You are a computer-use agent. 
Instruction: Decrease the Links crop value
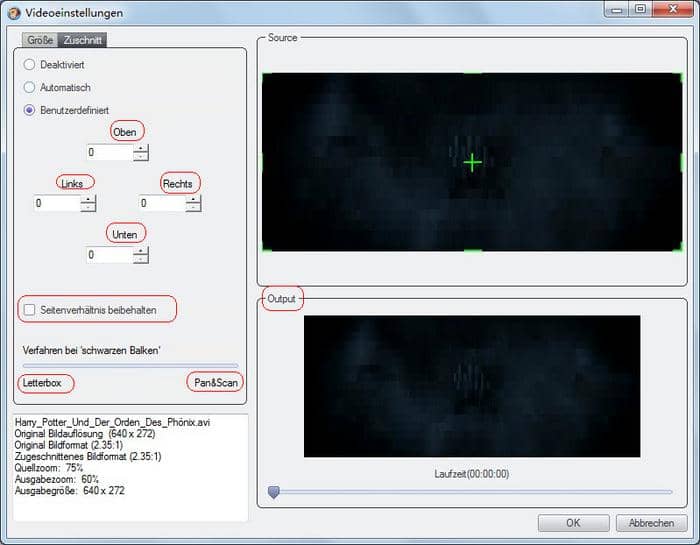point(88,207)
